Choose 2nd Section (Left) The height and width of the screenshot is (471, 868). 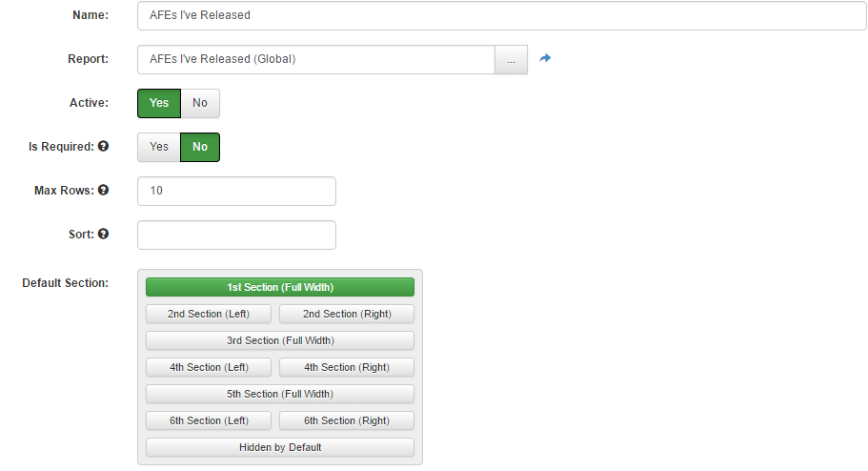tap(209, 314)
